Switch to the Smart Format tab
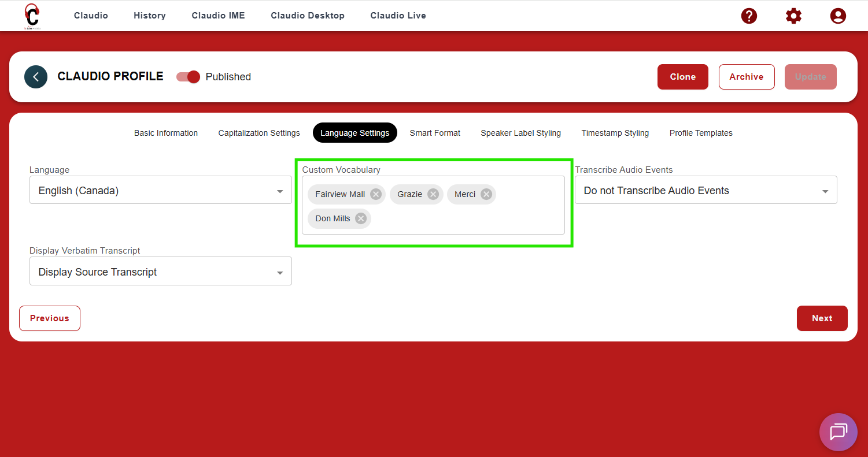The image size is (868, 457). point(435,133)
